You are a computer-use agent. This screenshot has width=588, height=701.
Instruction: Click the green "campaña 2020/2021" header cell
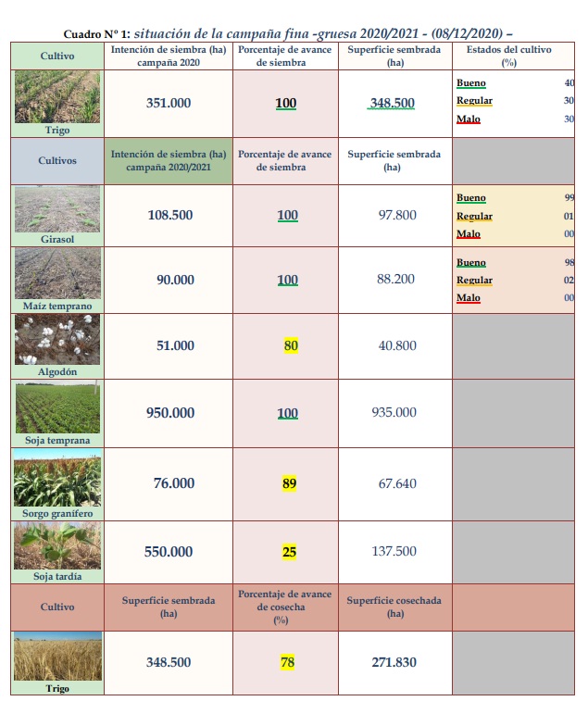169,160
